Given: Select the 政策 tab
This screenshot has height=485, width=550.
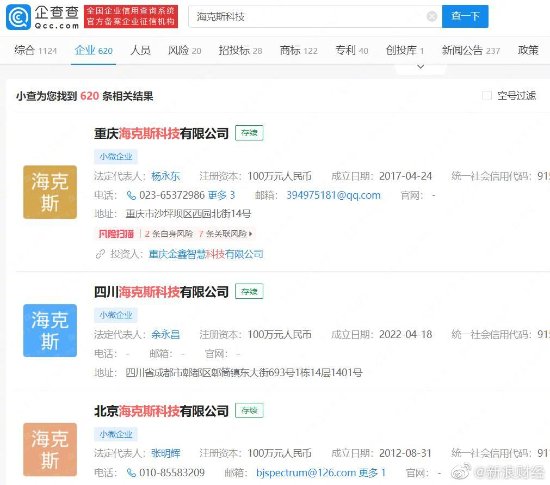Looking at the screenshot, I should pos(528,50).
